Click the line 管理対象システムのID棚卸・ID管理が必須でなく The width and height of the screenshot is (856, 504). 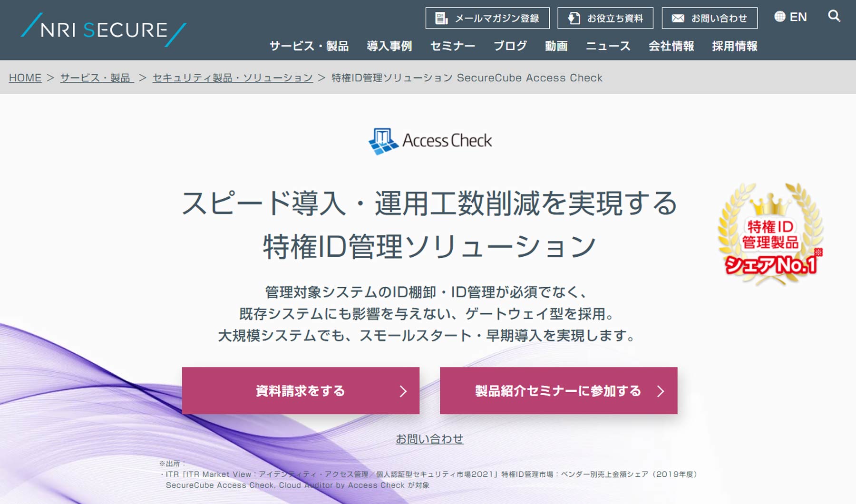point(426,292)
